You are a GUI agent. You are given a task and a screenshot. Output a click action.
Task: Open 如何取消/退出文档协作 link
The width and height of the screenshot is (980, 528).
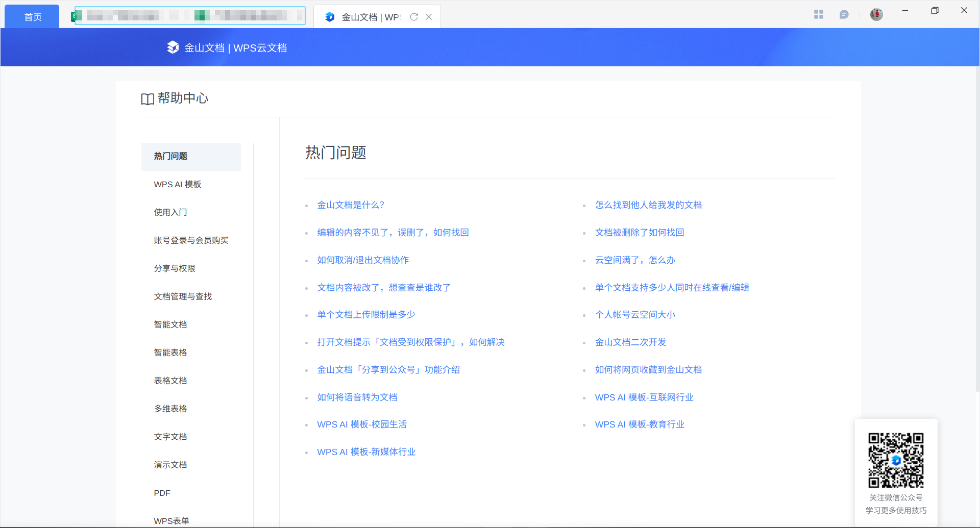363,260
